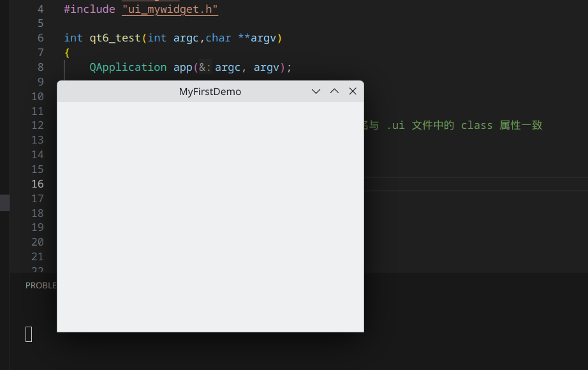Image resolution: width=588 pixels, height=370 pixels.
Task: Click line number 18 in the gutter
Action: [x=38, y=213]
